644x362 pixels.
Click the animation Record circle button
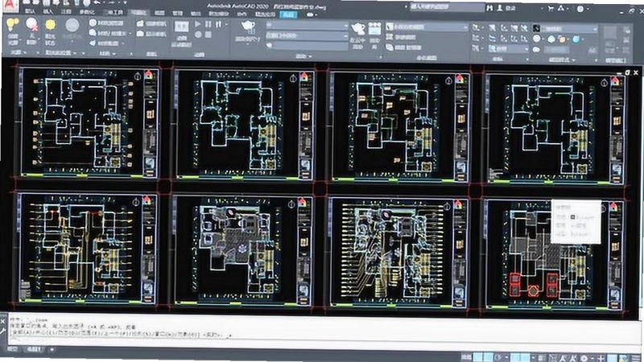pyautogui.click(x=198, y=35)
